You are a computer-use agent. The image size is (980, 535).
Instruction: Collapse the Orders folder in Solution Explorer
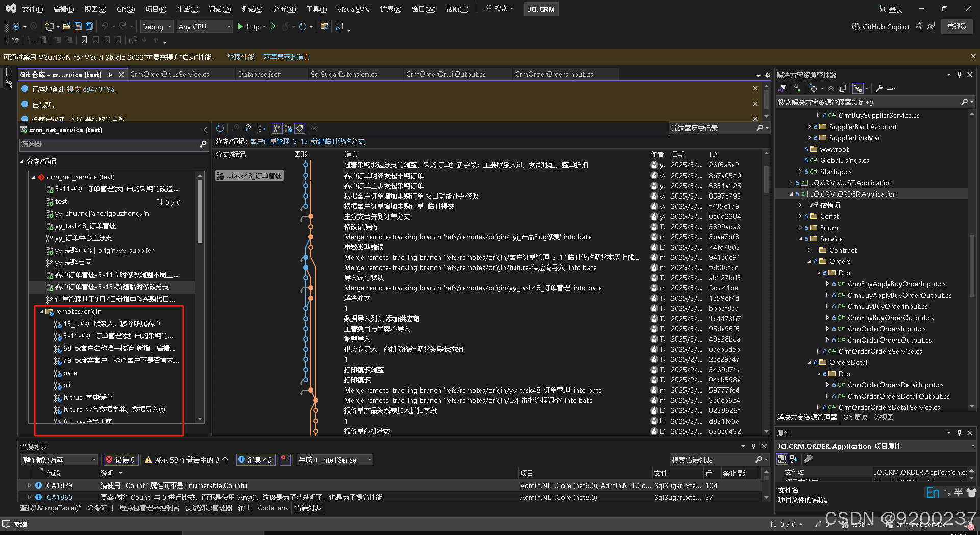tap(810, 261)
